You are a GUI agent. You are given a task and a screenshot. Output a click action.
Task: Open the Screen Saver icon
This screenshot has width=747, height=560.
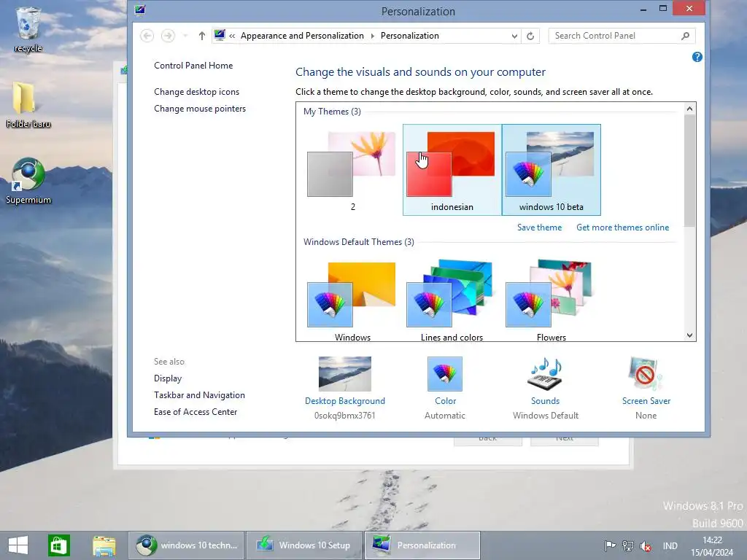click(646, 374)
